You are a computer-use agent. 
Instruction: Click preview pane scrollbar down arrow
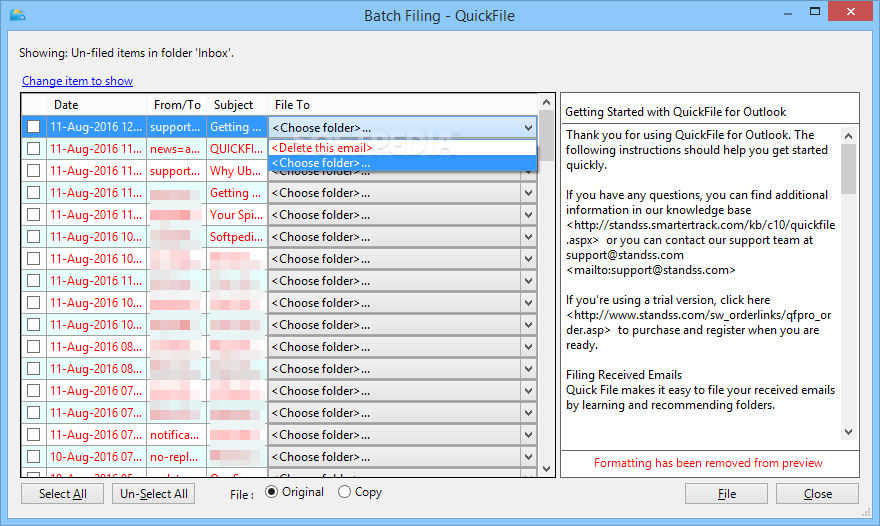849,432
